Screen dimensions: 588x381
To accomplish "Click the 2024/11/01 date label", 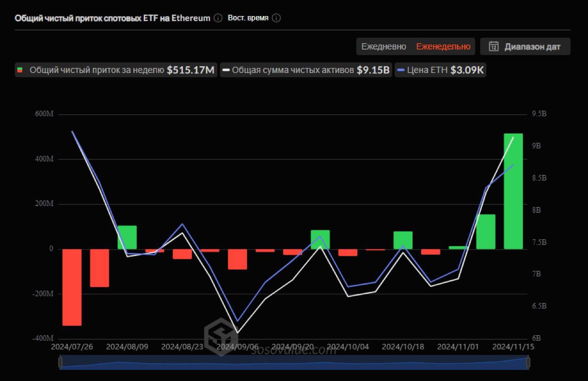I will 458,347.
